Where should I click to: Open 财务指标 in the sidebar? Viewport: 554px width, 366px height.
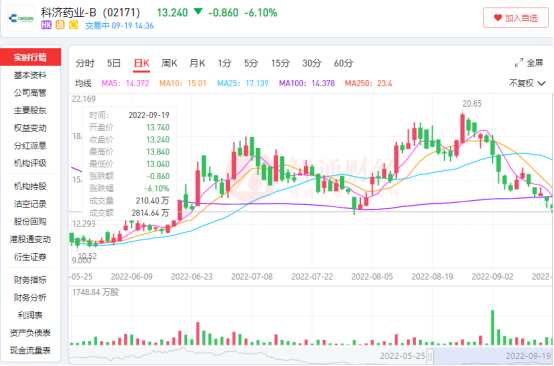30,280
